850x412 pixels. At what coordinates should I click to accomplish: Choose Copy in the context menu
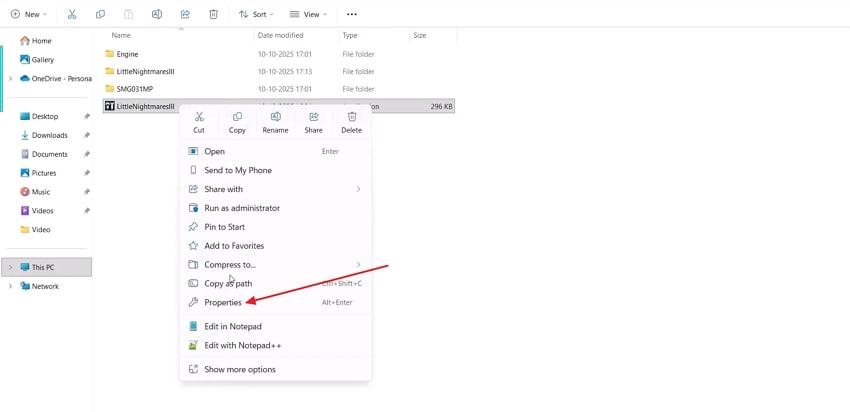coord(237,123)
